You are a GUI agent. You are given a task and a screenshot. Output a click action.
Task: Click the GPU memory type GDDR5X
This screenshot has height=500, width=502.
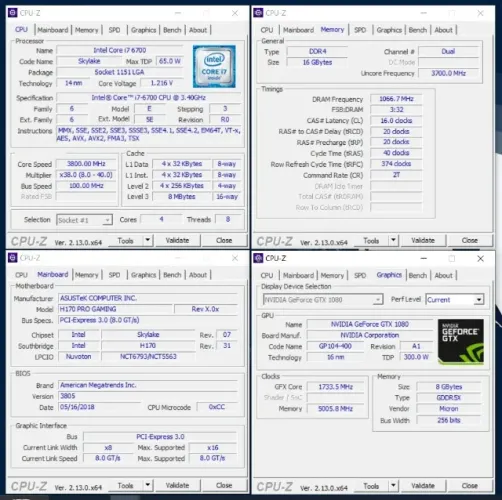click(449, 398)
